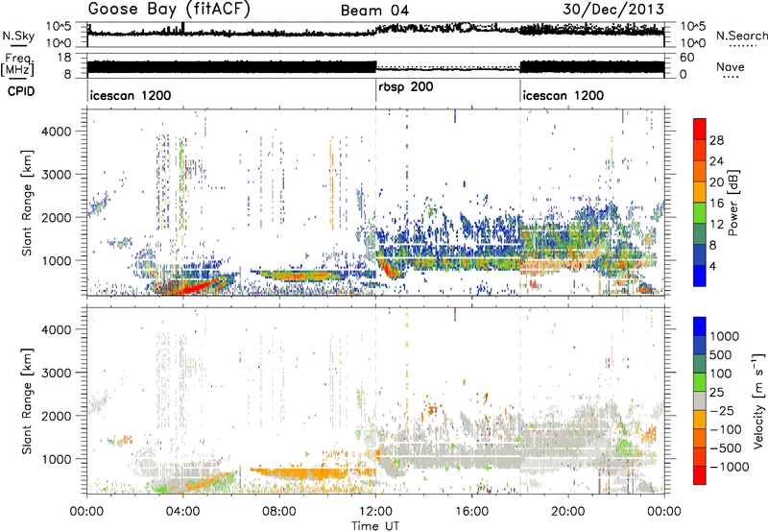Viewport: 768px width, 532px height.
Task: Click the "Velocity [m s⁻¹]" color bar title
Action: tap(758, 400)
